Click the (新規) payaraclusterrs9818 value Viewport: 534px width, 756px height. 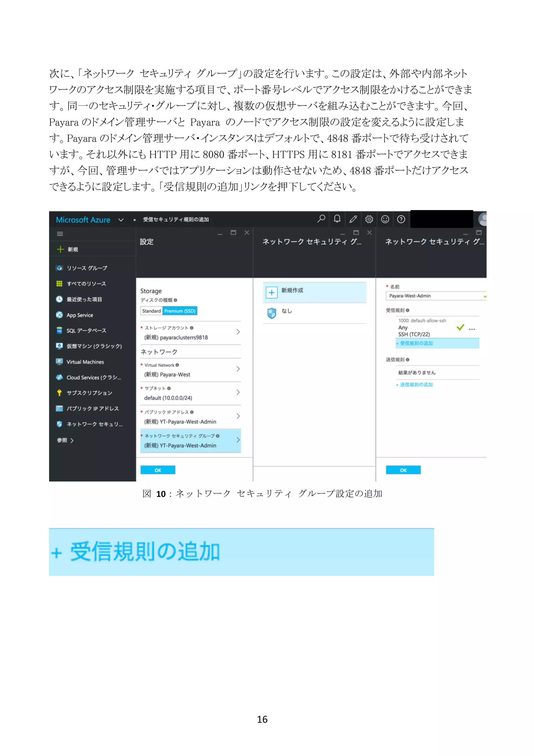(x=176, y=337)
